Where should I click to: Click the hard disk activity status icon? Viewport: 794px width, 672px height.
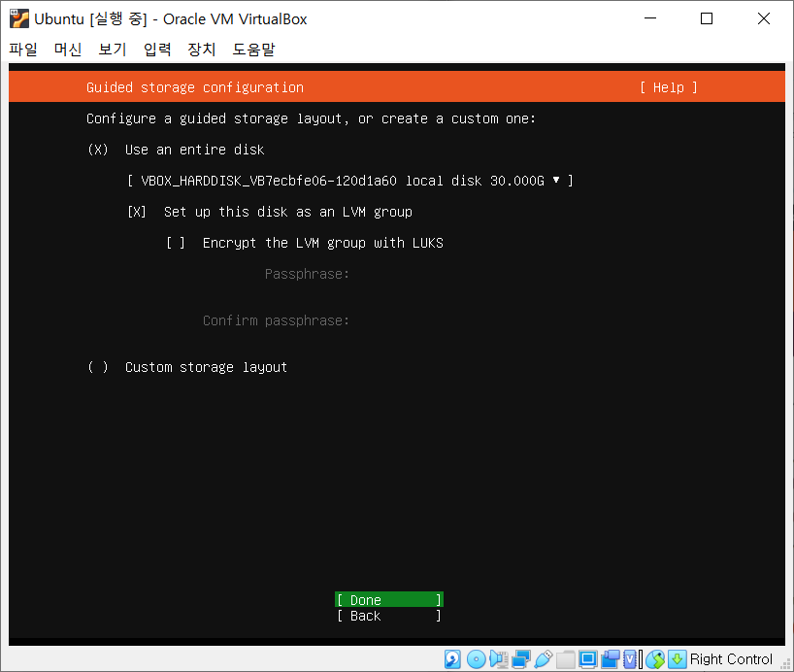[452, 658]
